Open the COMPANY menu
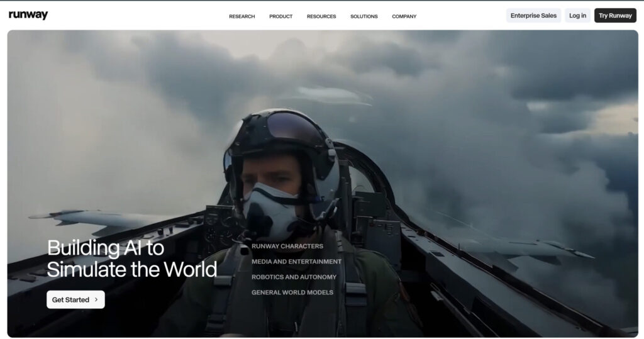644x339 pixels. [x=404, y=16]
